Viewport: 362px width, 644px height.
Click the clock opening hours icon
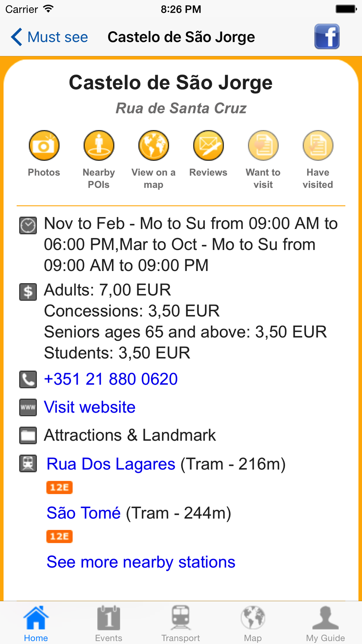(x=28, y=225)
